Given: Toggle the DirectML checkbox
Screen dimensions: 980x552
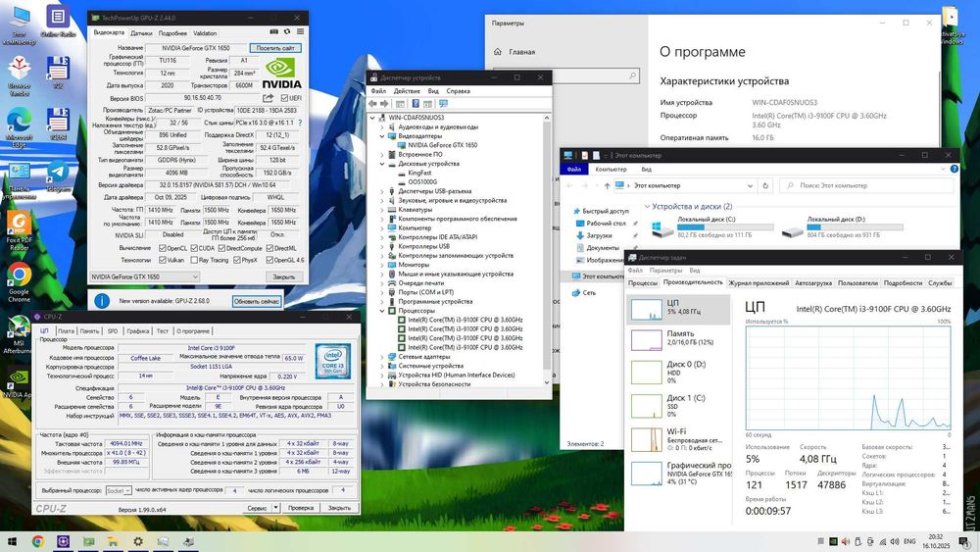Looking at the screenshot, I should tap(269, 248).
